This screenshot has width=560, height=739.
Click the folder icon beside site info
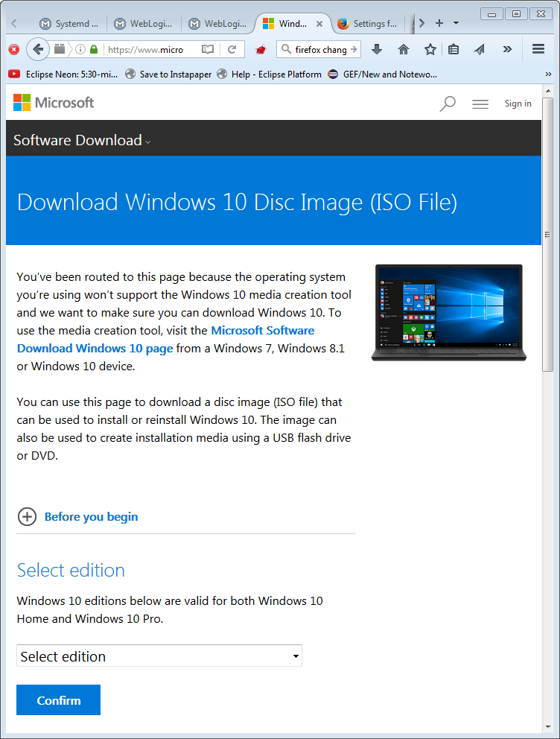pyautogui.click(x=60, y=48)
